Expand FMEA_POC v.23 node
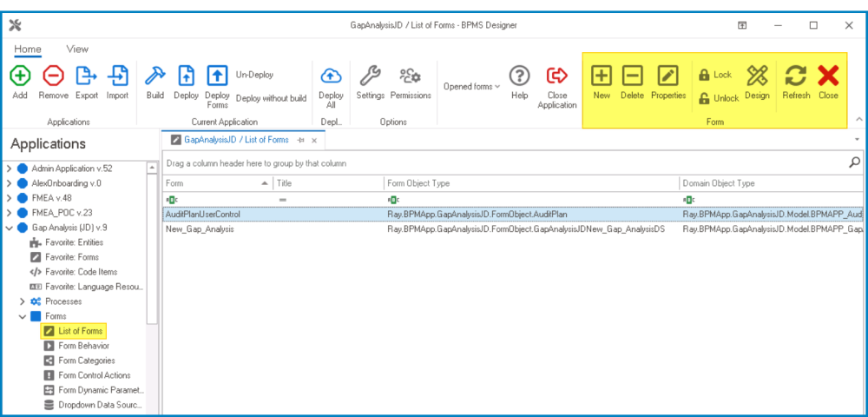This screenshot has height=417, width=868. click(x=9, y=213)
